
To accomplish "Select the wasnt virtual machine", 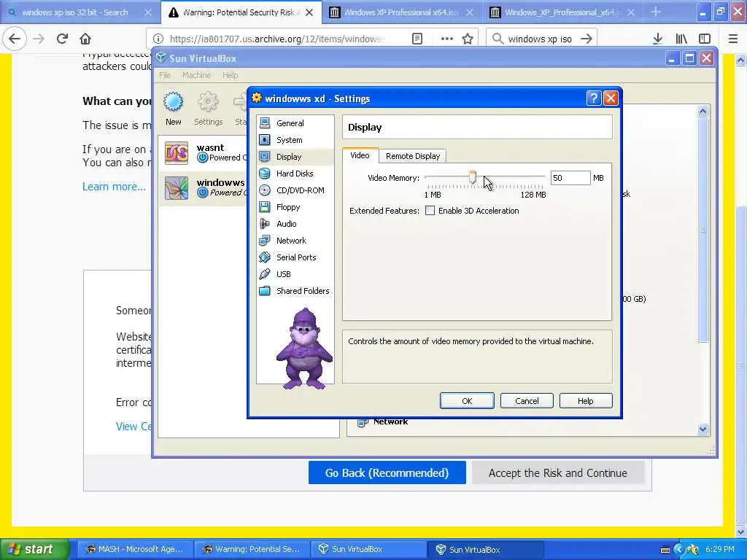I will [204, 153].
